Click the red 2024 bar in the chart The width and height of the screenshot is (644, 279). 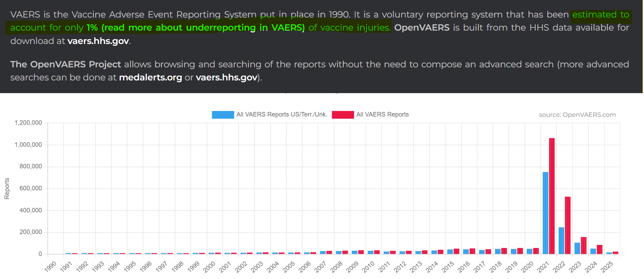(600, 249)
